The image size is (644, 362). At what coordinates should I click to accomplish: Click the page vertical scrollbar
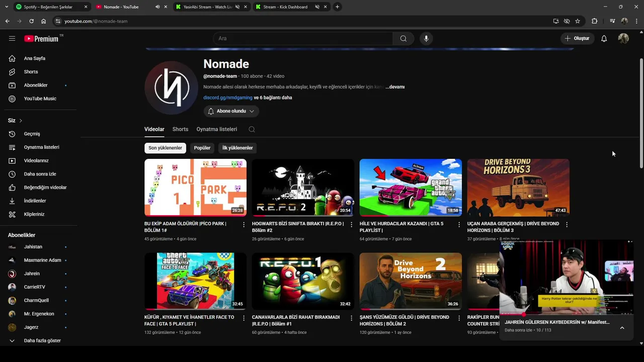[x=641, y=113]
